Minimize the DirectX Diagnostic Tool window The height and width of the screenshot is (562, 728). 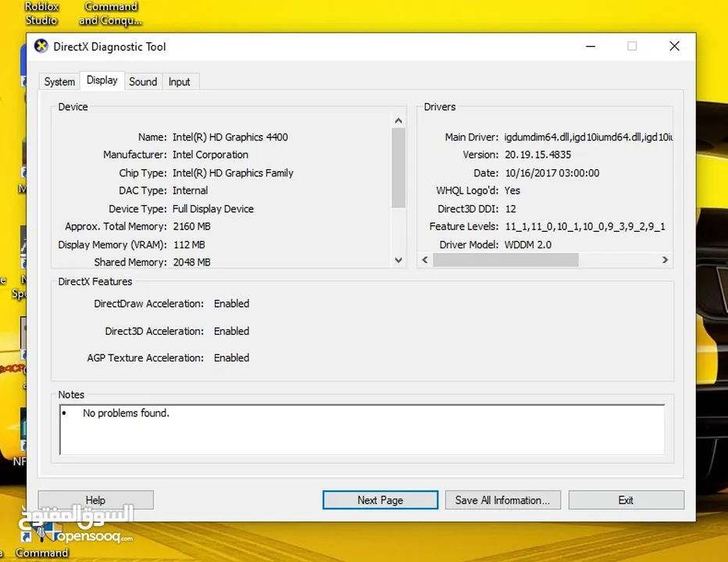pyautogui.click(x=591, y=46)
